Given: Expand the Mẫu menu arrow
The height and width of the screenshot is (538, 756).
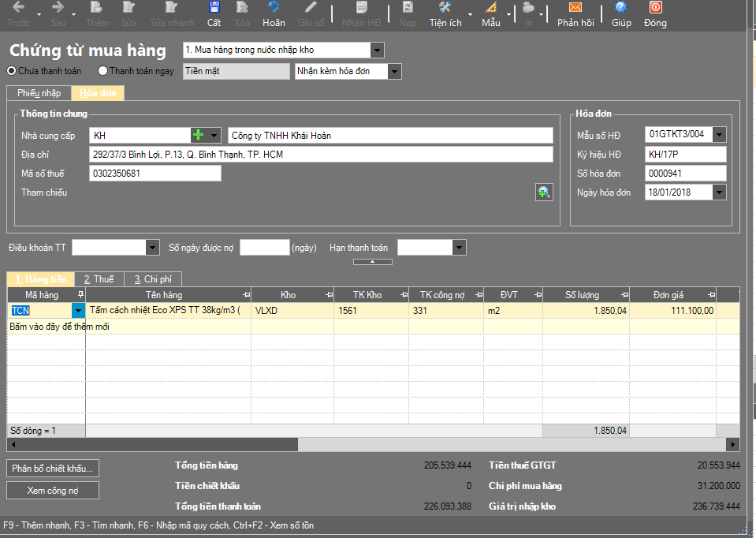Looking at the screenshot, I should tap(508, 14).
